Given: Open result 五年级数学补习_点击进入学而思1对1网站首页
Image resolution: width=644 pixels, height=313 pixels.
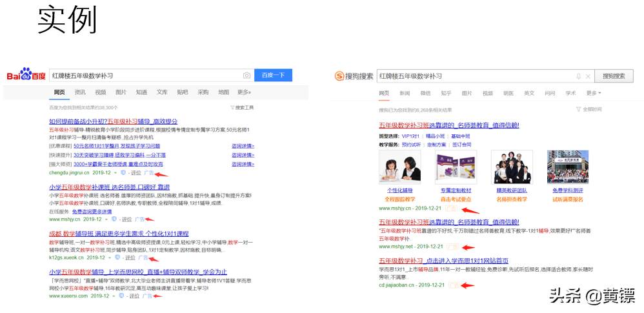Looking at the screenshot, I should tap(443, 261).
